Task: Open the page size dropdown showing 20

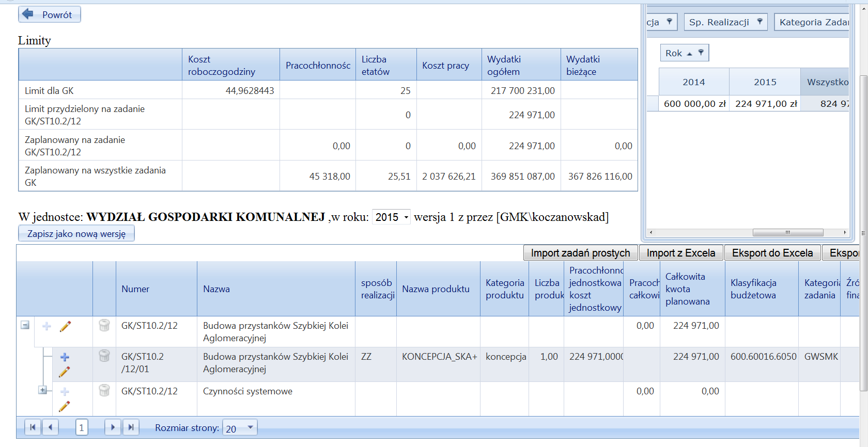Action: pos(240,428)
